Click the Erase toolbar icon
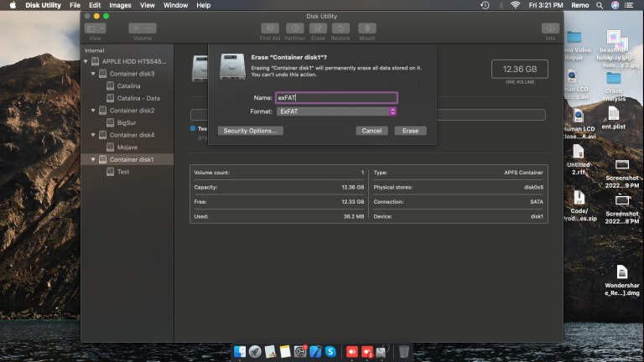 [x=318, y=28]
